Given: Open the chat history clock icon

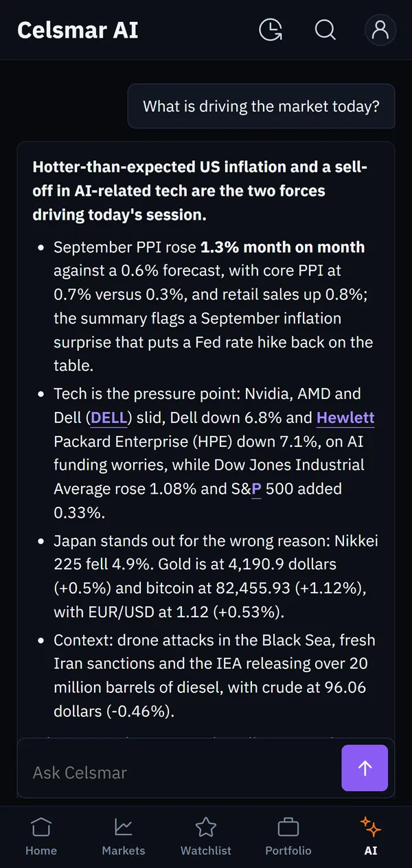Looking at the screenshot, I should [271, 30].
